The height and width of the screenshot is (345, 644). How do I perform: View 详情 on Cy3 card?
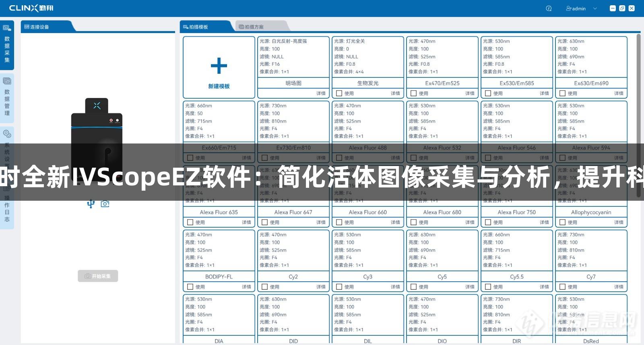coord(395,287)
